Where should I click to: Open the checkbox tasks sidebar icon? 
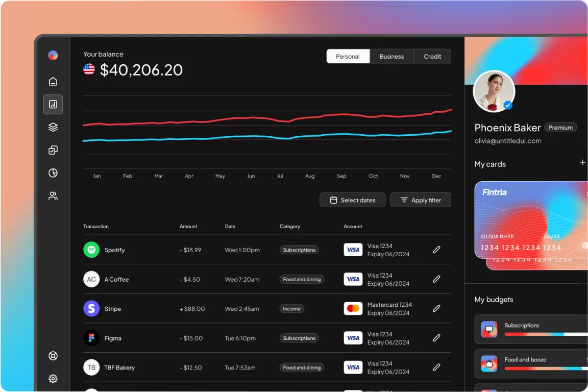53,150
